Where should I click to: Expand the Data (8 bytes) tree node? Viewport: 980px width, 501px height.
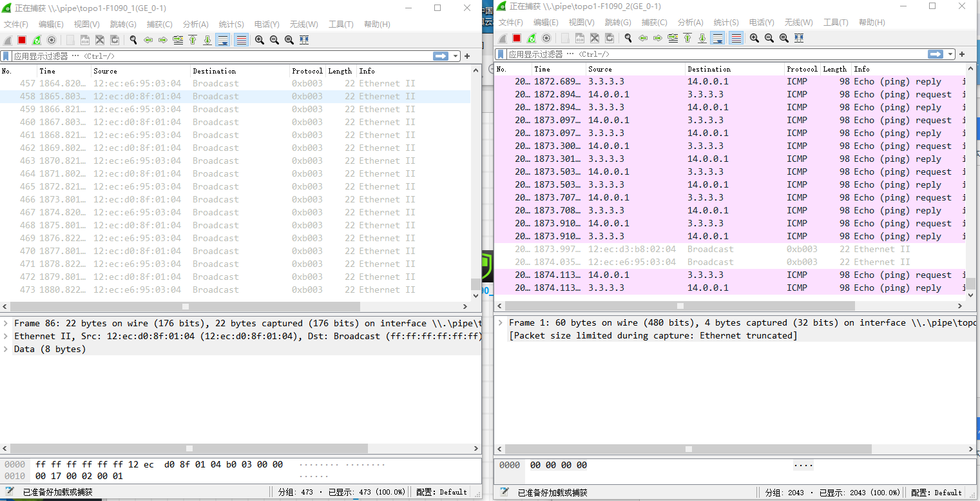pos(6,349)
